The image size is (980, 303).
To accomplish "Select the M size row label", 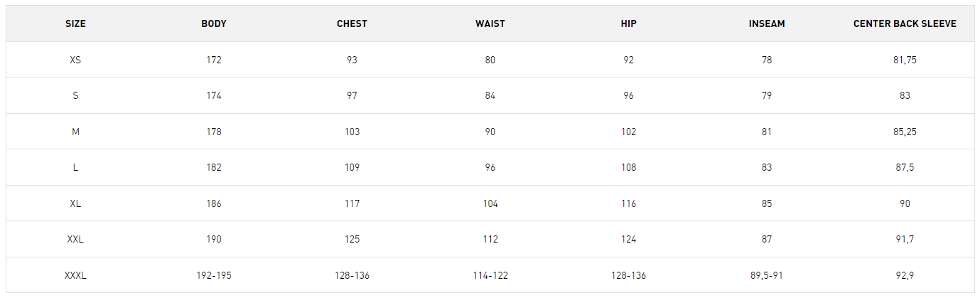I will [75, 132].
